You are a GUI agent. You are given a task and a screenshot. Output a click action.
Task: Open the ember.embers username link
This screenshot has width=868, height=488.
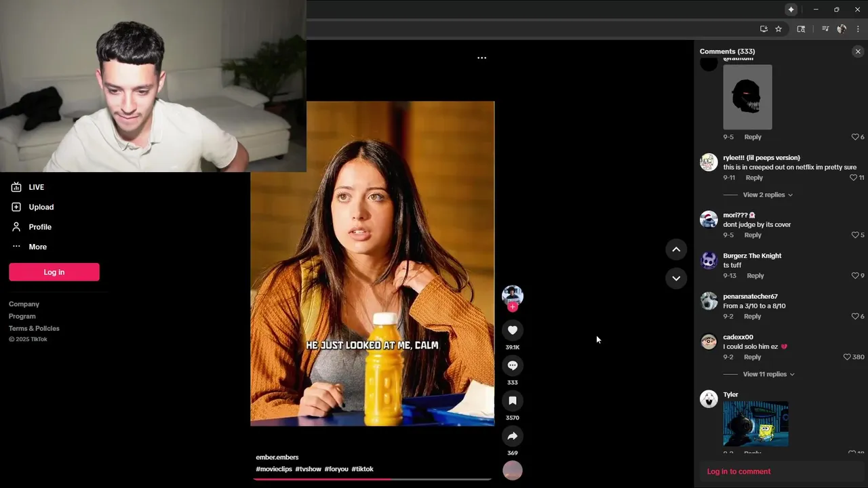pyautogui.click(x=277, y=457)
